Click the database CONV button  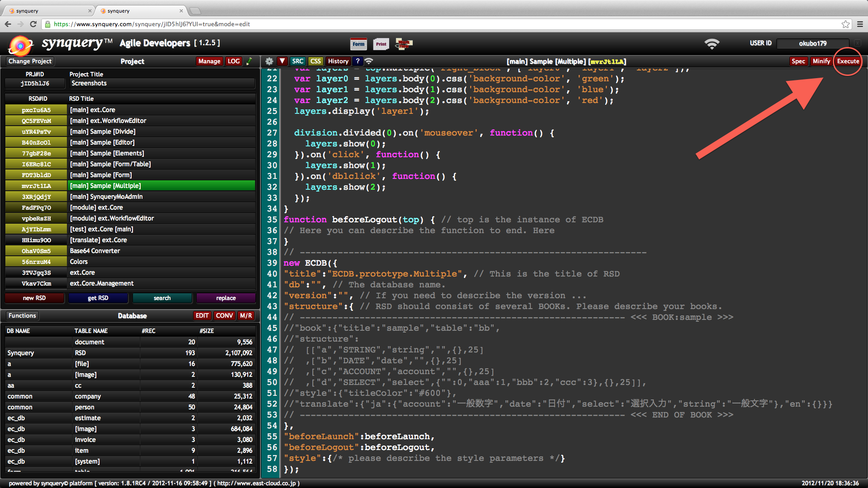(x=224, y=315)
